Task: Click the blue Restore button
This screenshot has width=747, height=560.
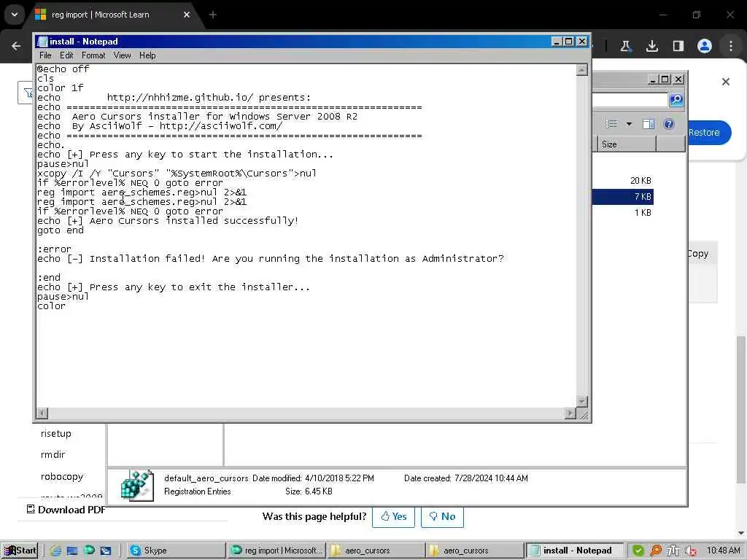Action: 709,133
